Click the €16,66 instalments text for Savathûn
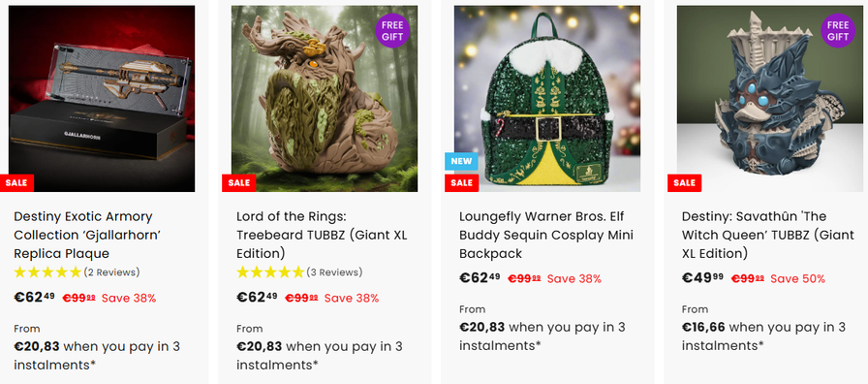Screen dimensions: 868x384 point(763,336)
